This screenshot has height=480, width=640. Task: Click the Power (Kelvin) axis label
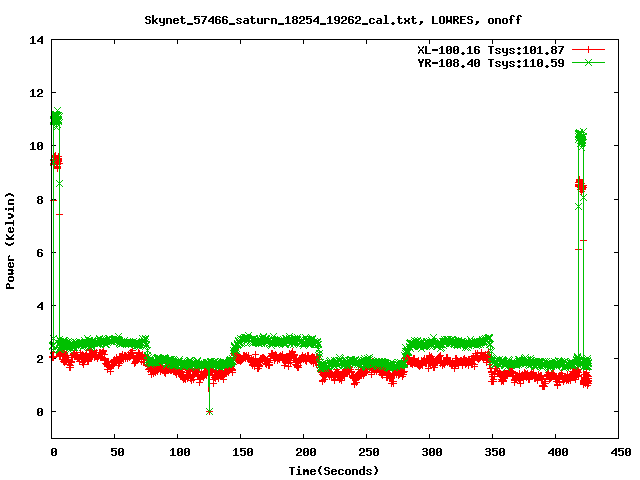pos(10,241)
